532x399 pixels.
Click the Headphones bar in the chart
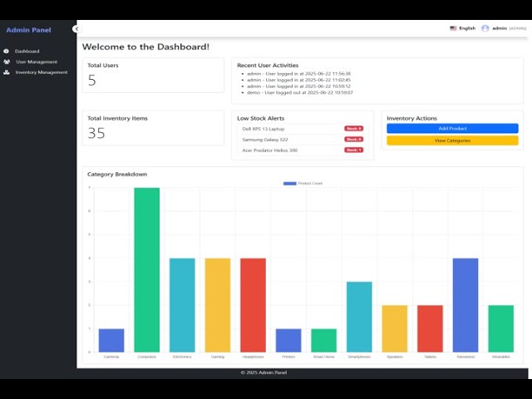point(253,305)
